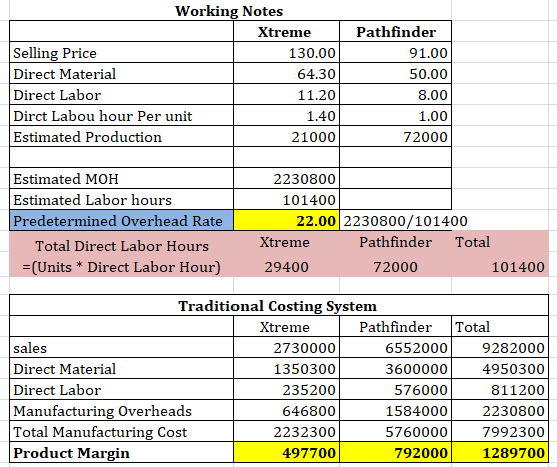Select the 50.00 direct material cell
Screen dimensions: 557x467
coord(395,74)
